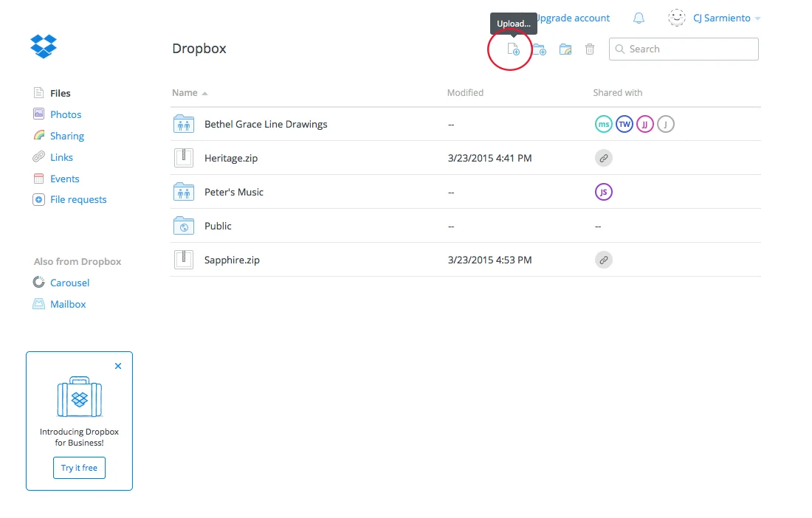The width and height of the screenshot is (812, 518).
Task: Click the Photos picture icon
Action: pos(39,114)
